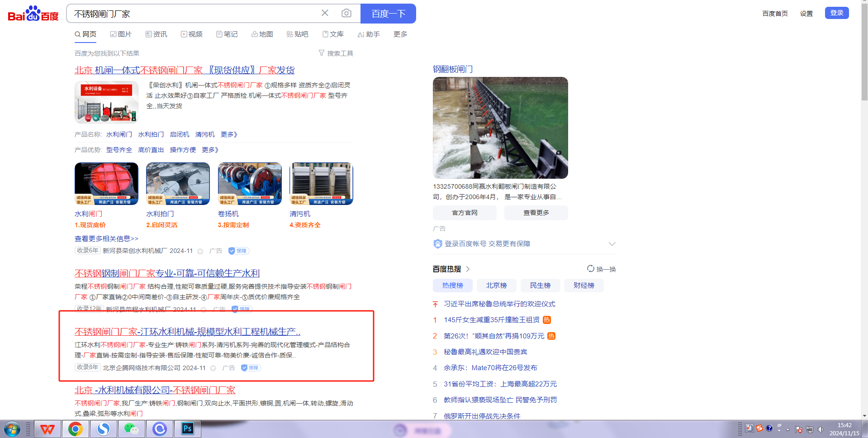Open the taskbar clock showing 15:42
Screen dimensions: 868x438
(x=844, y=429)
